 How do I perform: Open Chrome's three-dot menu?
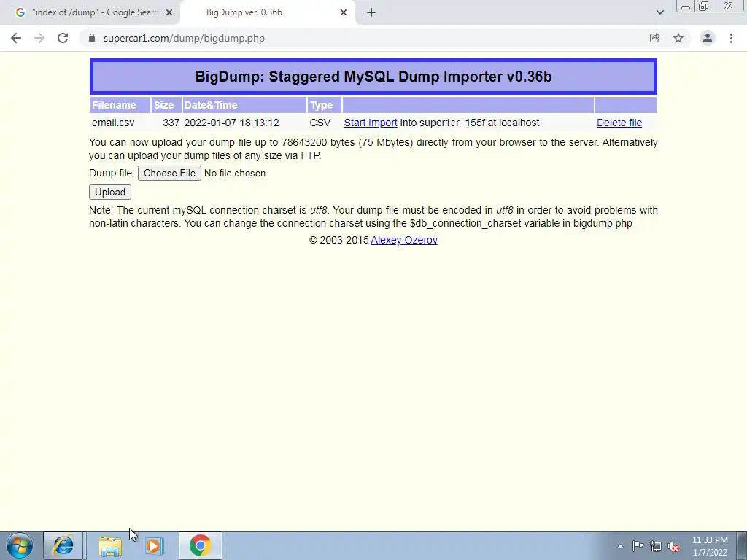[731, 38]
